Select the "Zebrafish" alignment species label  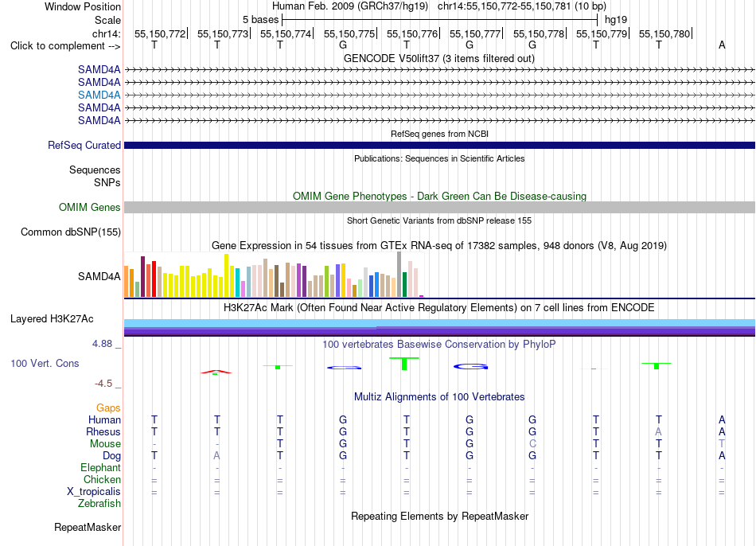point(99,504)
